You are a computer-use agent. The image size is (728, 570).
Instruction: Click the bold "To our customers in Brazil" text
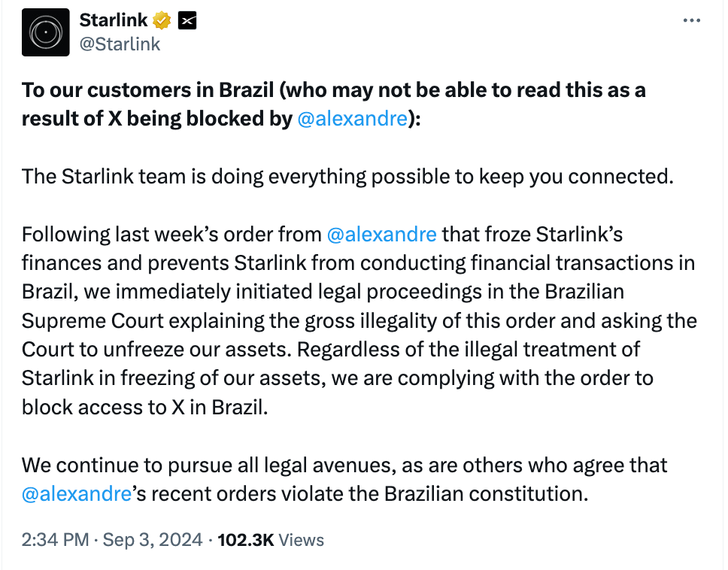click(150, 90)
